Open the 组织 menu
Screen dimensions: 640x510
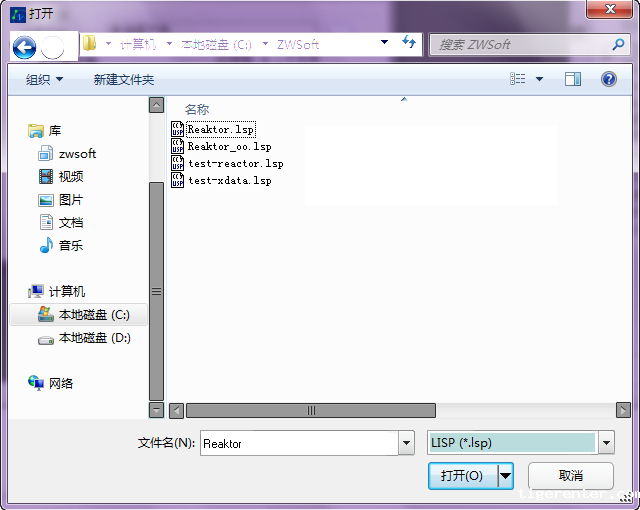[x=44, y=79]
